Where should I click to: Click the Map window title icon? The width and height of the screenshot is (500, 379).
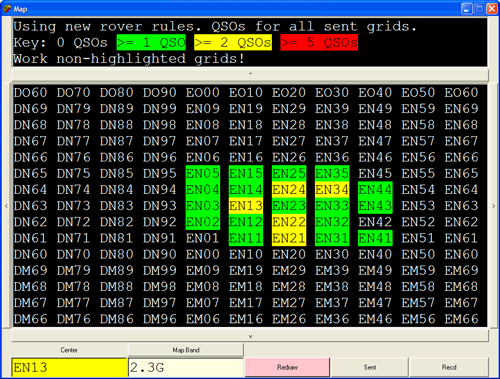[7, 9]
